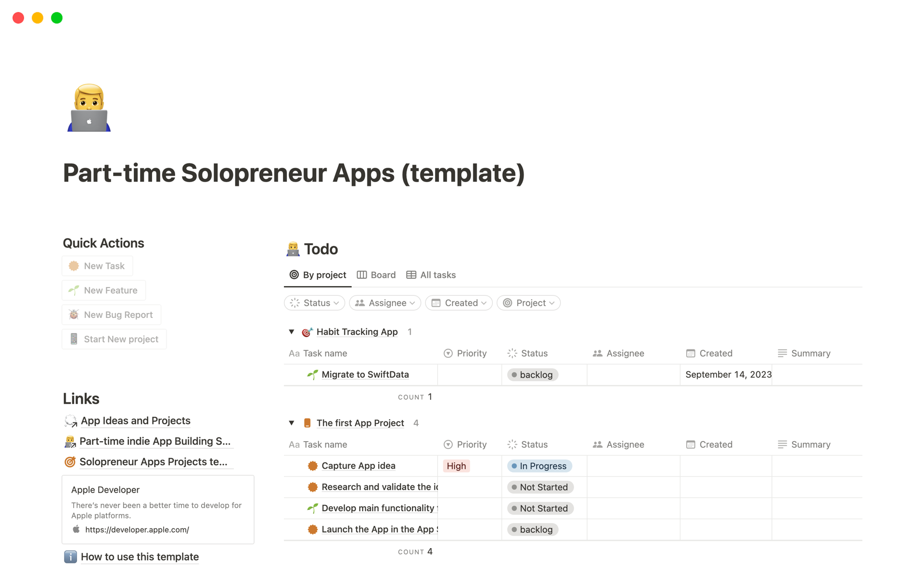Click the New Feature seedling icon
The image size is (924, 578).
tap(74, 290)
